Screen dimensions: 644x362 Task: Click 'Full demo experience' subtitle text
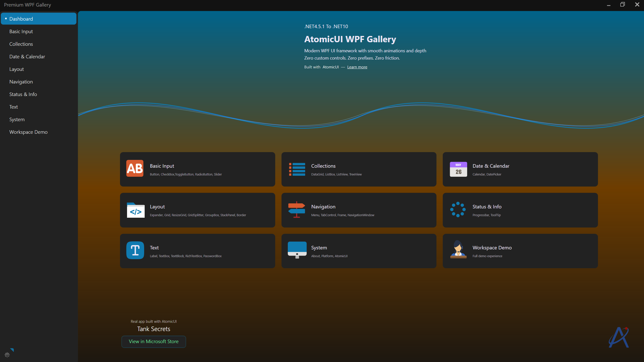pos(487,256)
